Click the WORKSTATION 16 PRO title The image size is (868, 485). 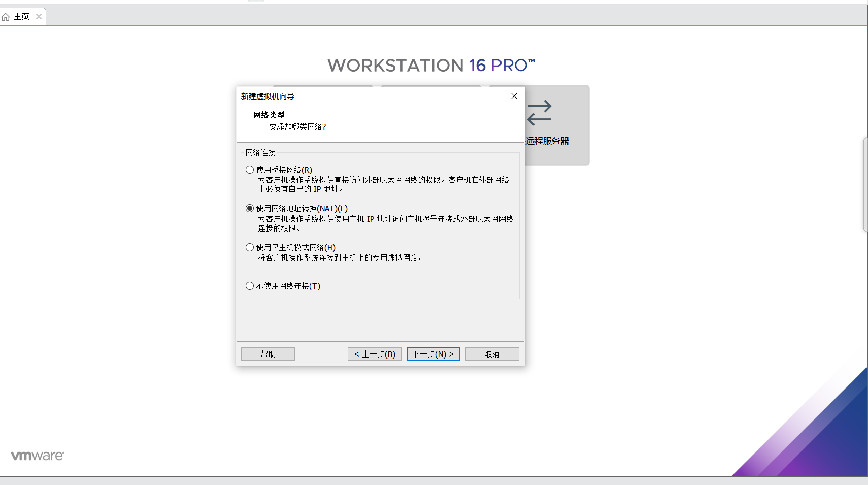[x=431, y=65]
